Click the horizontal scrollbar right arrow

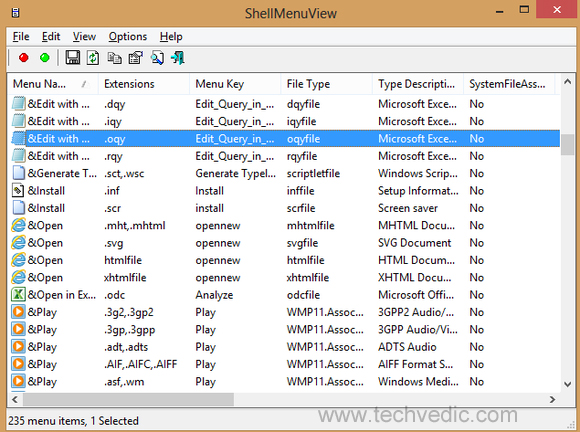tap(553, 399)
